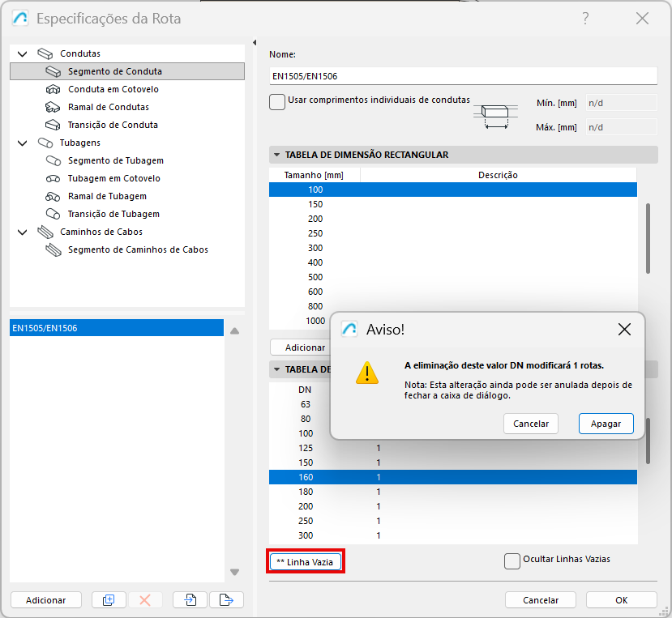Select Transição de Tubagem item
The height and width of the screenshot is (618, 672).
click(x=113, y=214)
